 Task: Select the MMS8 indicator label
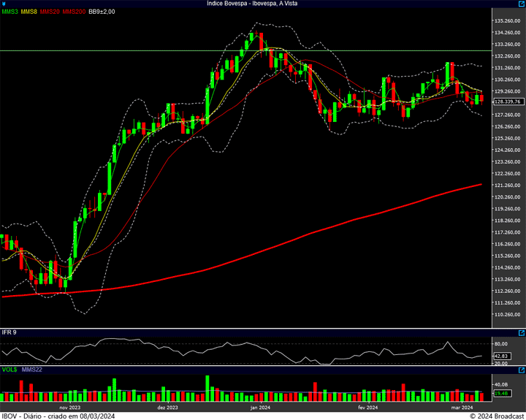pyautogui.click(x=29, y=12)
